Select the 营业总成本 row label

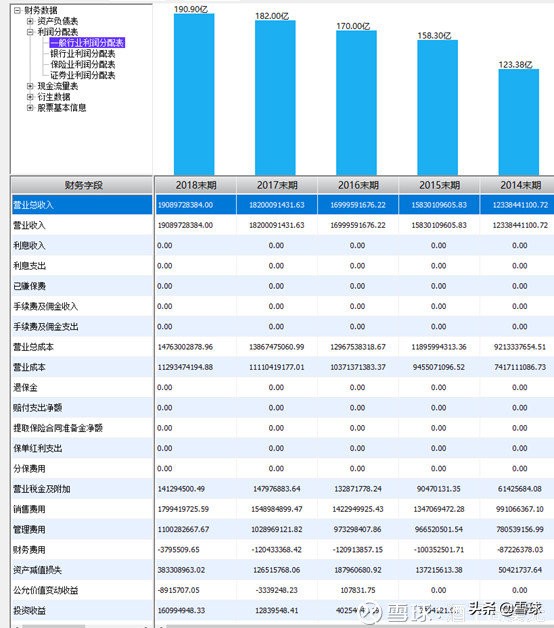tap(33, 347)
